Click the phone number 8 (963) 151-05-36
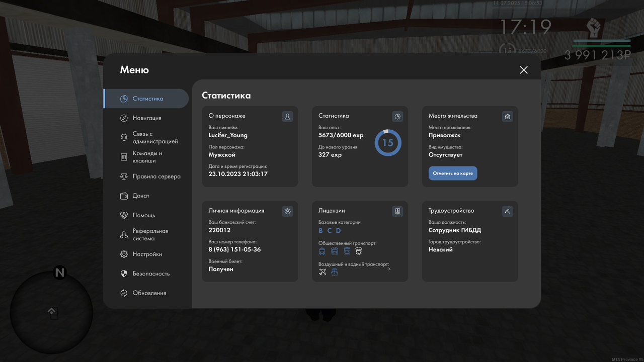 [234, 249]
